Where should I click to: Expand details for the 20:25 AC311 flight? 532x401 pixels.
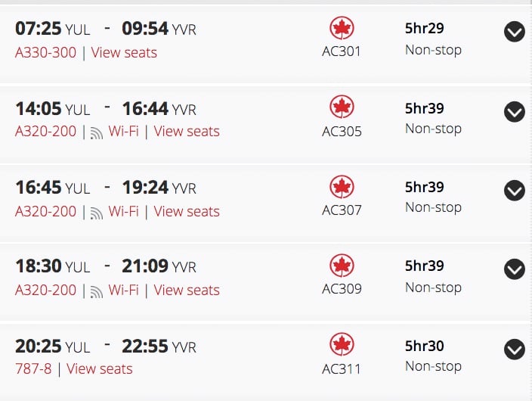(x=515, y=350)
